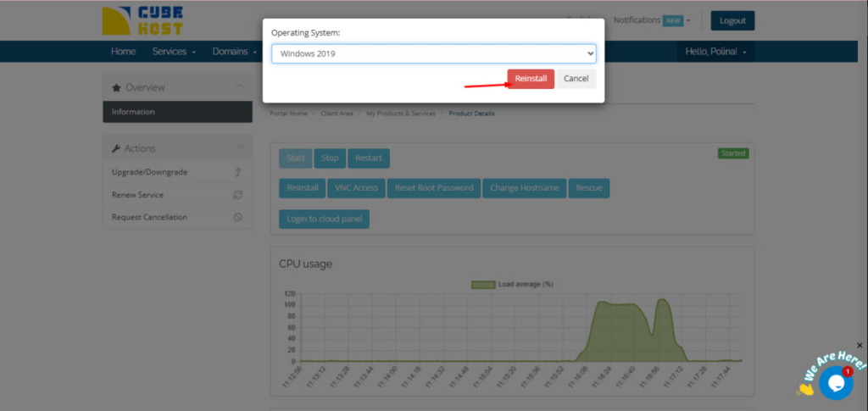
Task: Click the Logout button
Action: pos(732,21)
